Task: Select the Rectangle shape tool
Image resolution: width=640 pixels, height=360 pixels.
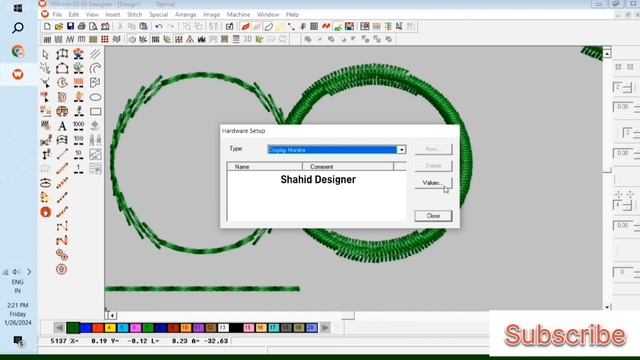Action: point(95,111)
